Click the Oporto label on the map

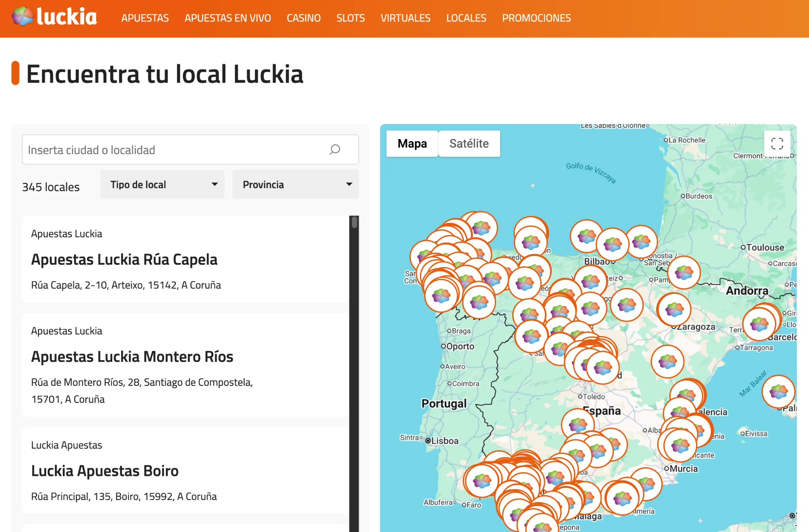[x=460, y=346]
